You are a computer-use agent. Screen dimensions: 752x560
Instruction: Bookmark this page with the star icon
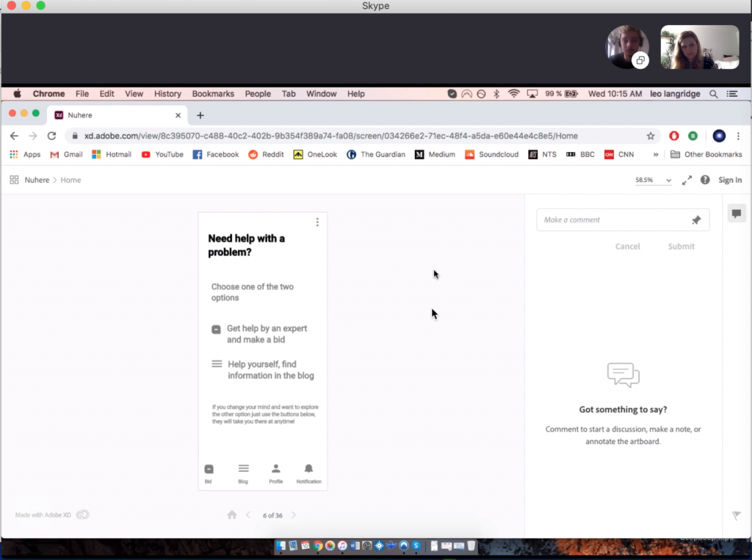click(x=650, y=136)
